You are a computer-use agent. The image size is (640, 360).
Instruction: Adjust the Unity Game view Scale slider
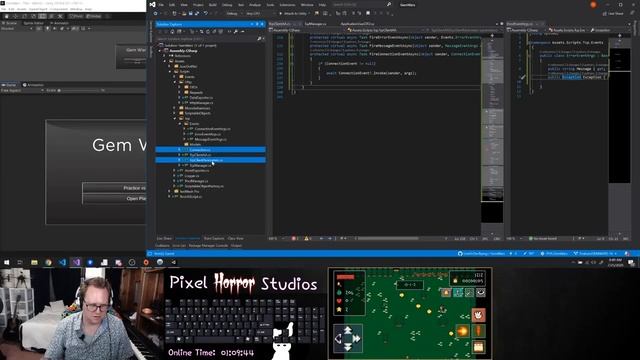(80, 90)
